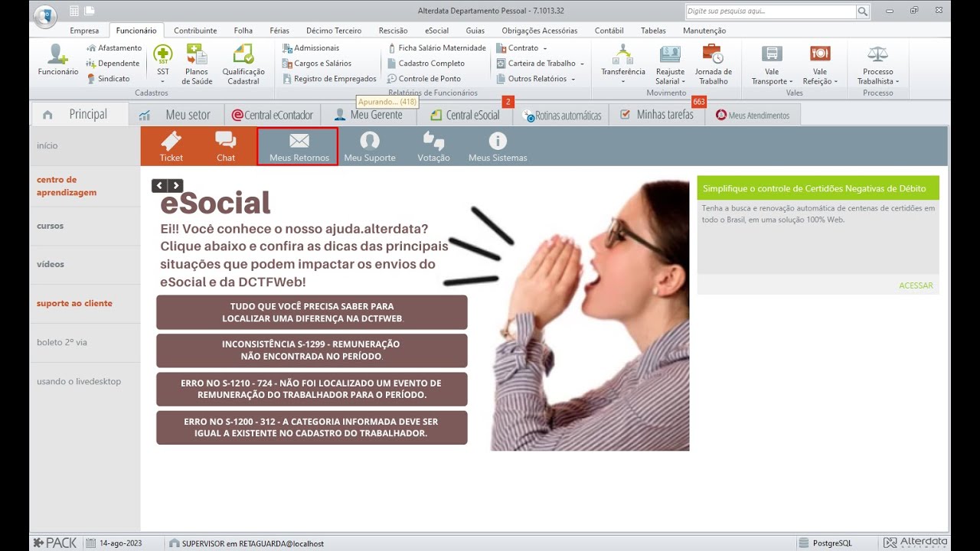
Task: Open the Folha ribbon tab
Action: click(243, 31)
